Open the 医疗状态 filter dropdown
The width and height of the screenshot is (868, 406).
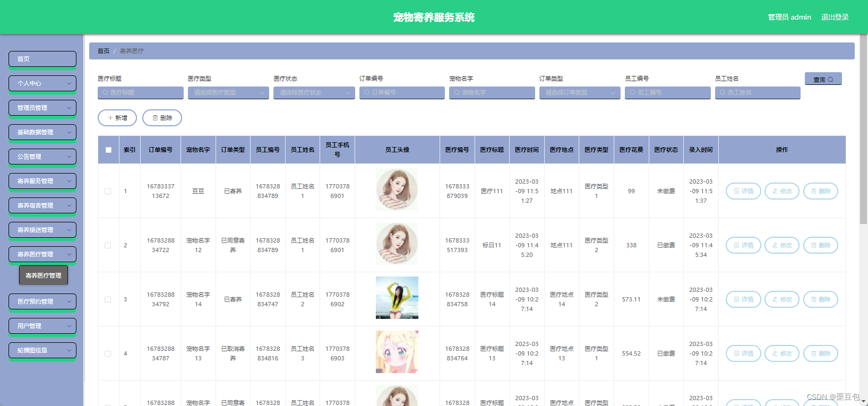click(314, 92)
